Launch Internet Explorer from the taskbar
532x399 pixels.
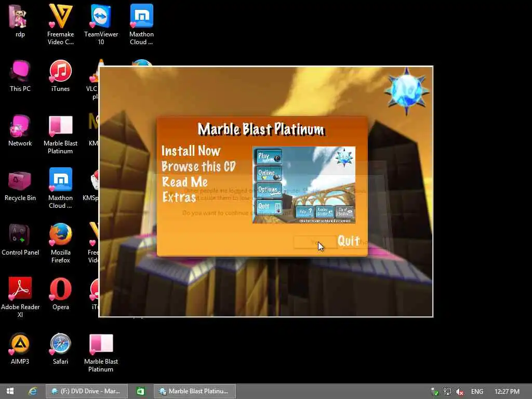(33, 391)
